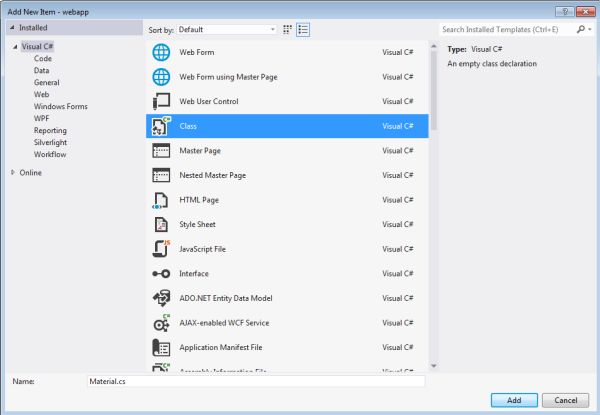
Task: Click the Master Page template icon
Action: point(161,151)
